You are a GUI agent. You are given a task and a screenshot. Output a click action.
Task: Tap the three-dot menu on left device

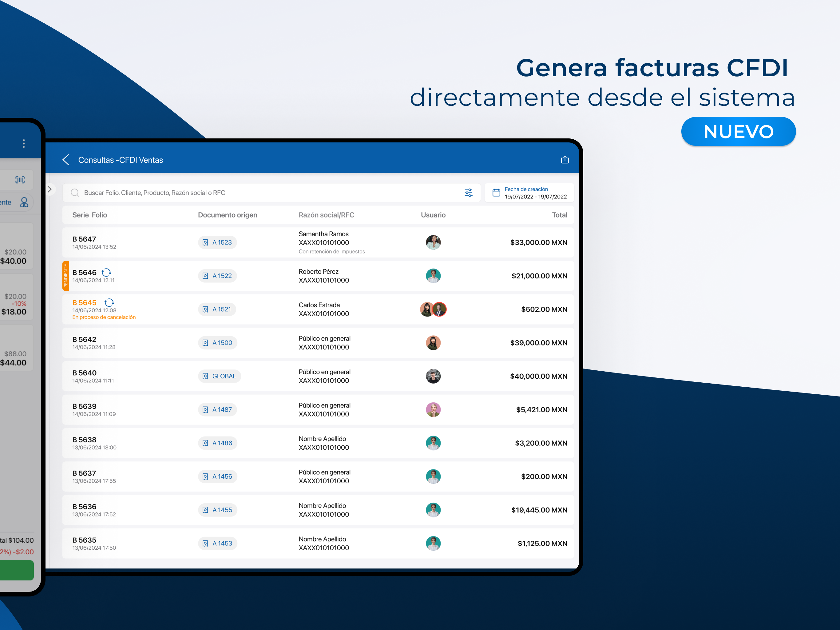pos(24,143)
